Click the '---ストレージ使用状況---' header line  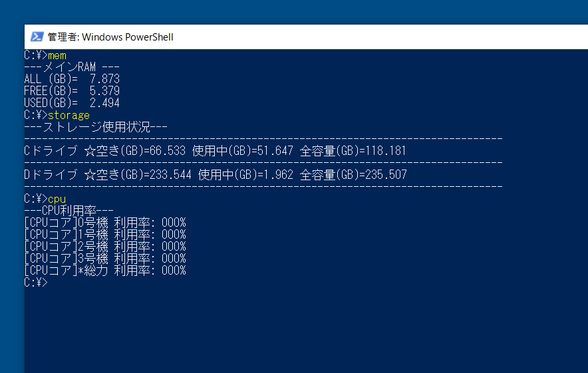tap(96, 127)
